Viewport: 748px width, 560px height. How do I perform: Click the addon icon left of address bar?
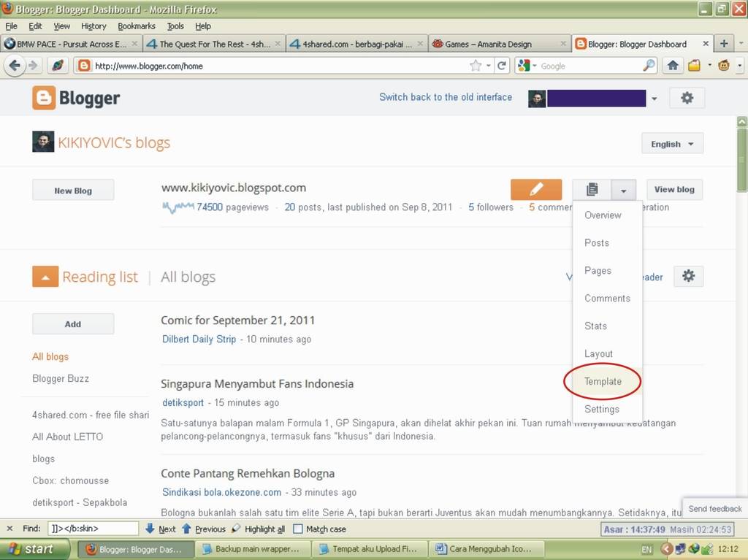point(58,66)
